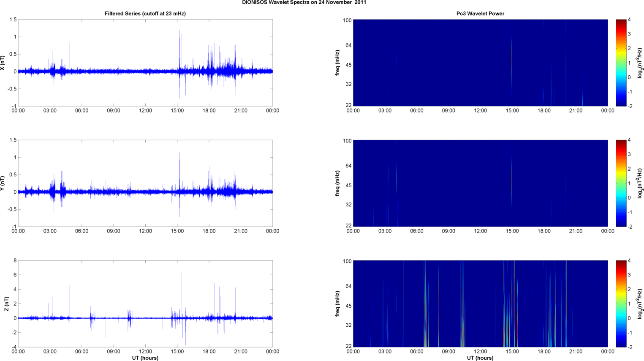Viewport: 644px width, 361px height.
Task: Click the '32' frequency tick on top wavelet panel
Action: (x=349, y=85)
